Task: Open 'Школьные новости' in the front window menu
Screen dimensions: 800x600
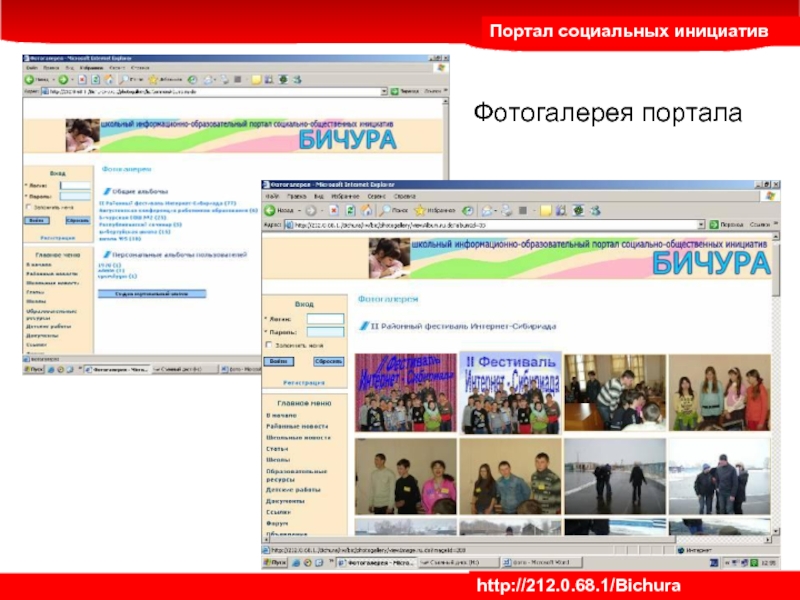Action: coord(298,437)
